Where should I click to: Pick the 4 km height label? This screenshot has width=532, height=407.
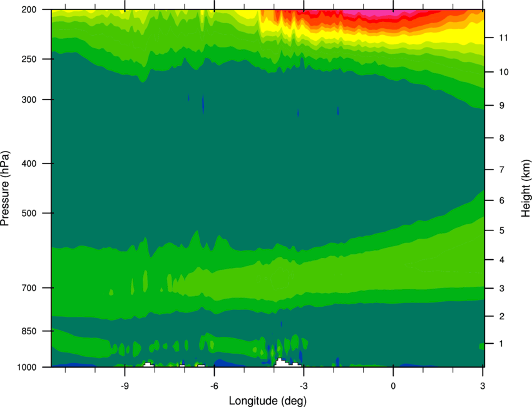[x=502, y=260]
